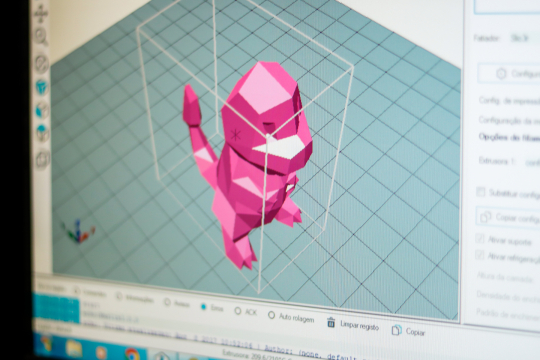Check the Ativar suporte checkbox
540x360 pixels.
pyautogui.click(x=480, y=238)
